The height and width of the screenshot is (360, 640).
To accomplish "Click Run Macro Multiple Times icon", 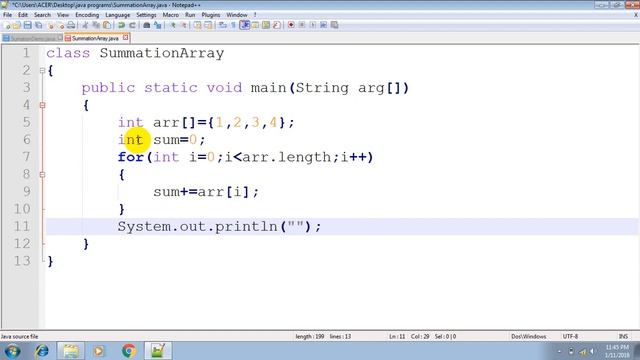I will (x=323, y=25).
